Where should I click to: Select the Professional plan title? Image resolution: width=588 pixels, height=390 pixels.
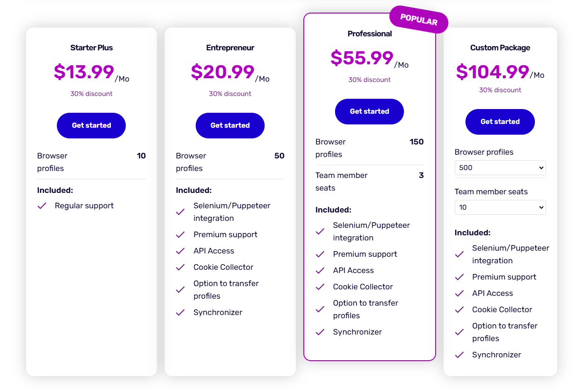click(369, 34)
